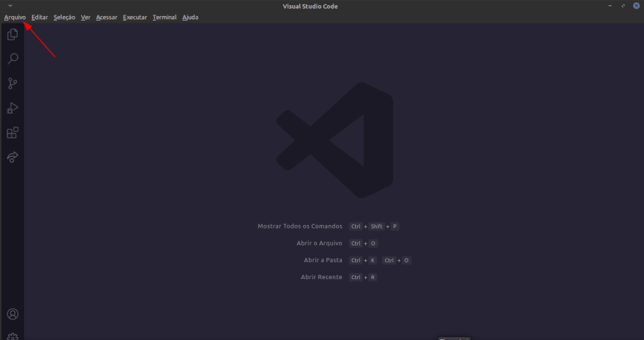Click 'Abrir Recente' text

coord(321,277)
